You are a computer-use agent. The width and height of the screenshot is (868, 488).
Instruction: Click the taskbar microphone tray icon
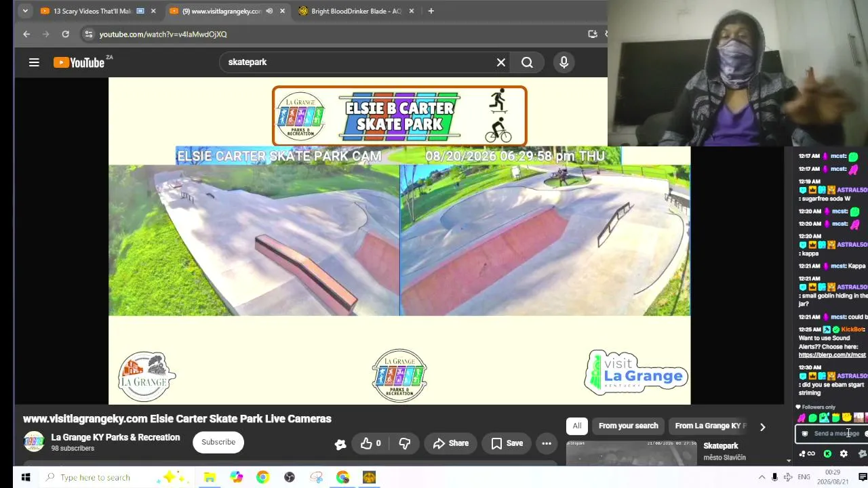(774, 477)
